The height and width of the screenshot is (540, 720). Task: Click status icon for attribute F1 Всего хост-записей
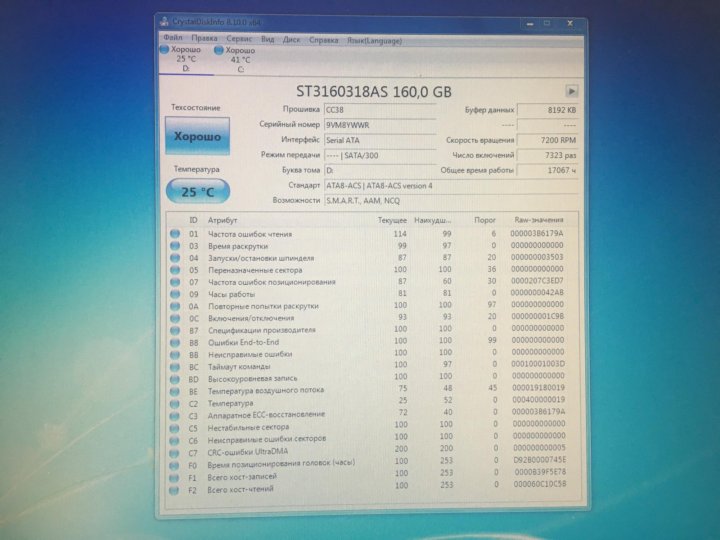pos(174,478)
